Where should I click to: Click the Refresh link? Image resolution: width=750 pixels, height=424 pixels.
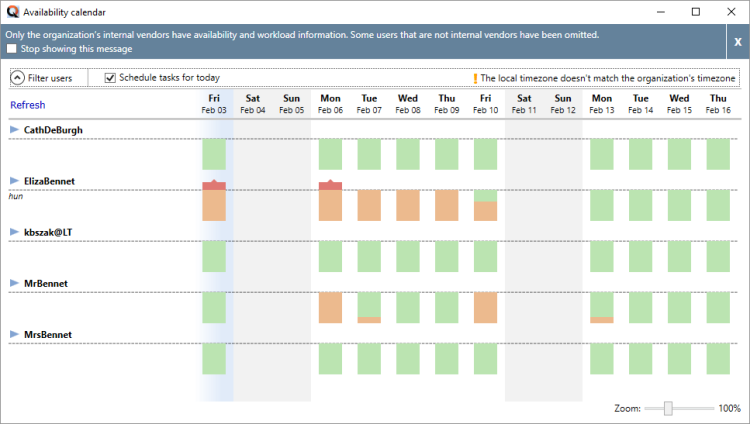click(28, 105)
